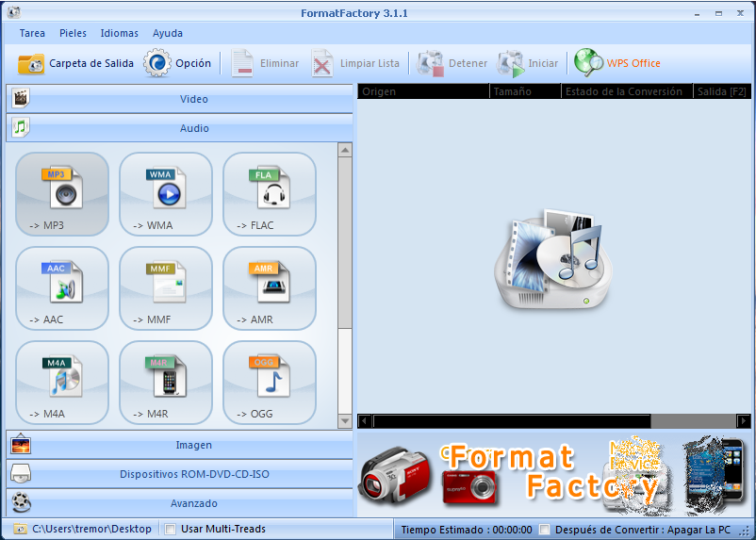756x540 pixels.
Task: Expand the Dispositivos ROM-DVD-CD-ISO panel
Action: 179,474
